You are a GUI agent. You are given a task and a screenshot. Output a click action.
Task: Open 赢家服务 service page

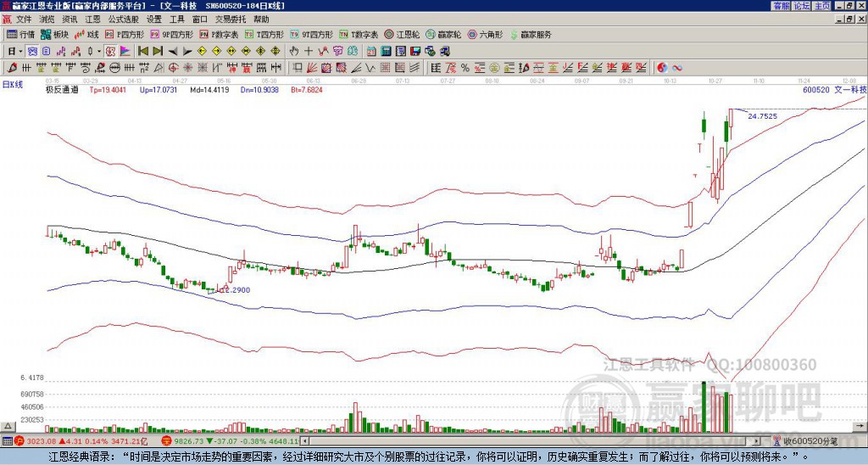[x=531, y=34]
